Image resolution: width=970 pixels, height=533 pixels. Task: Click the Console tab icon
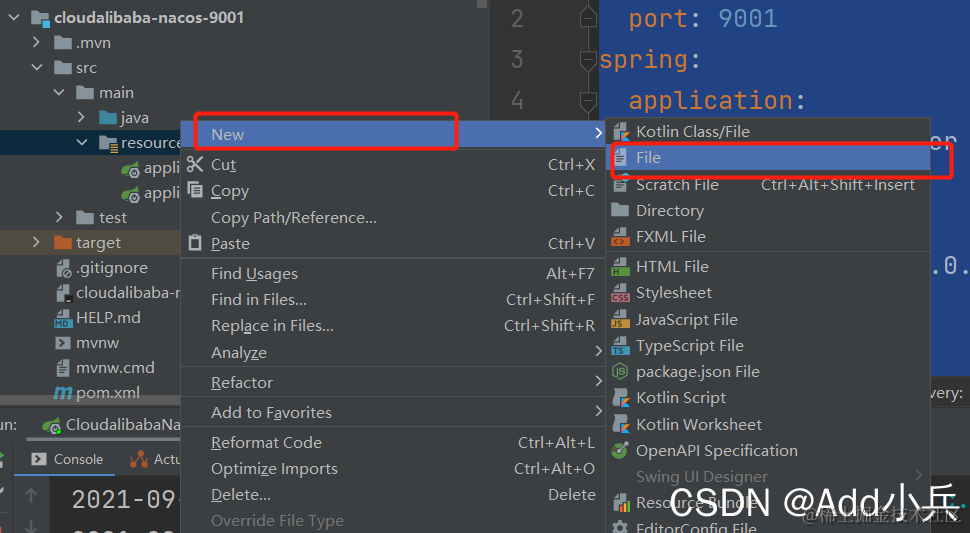pos(38,459)
